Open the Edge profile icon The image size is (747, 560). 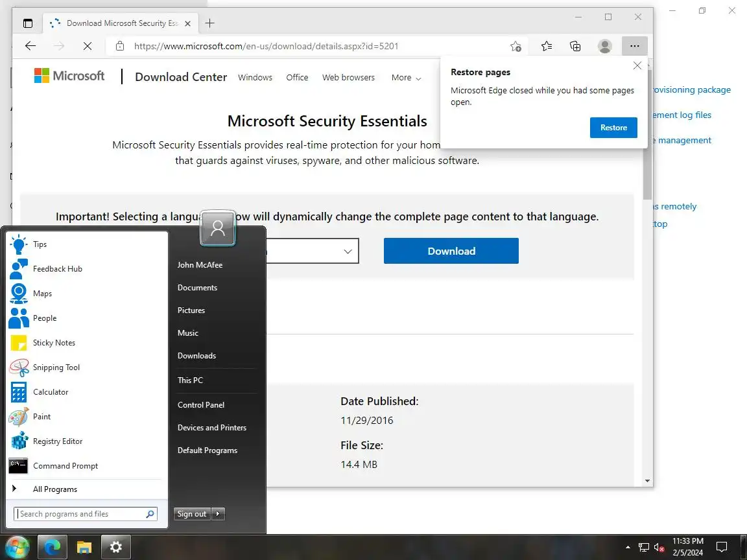605,46
